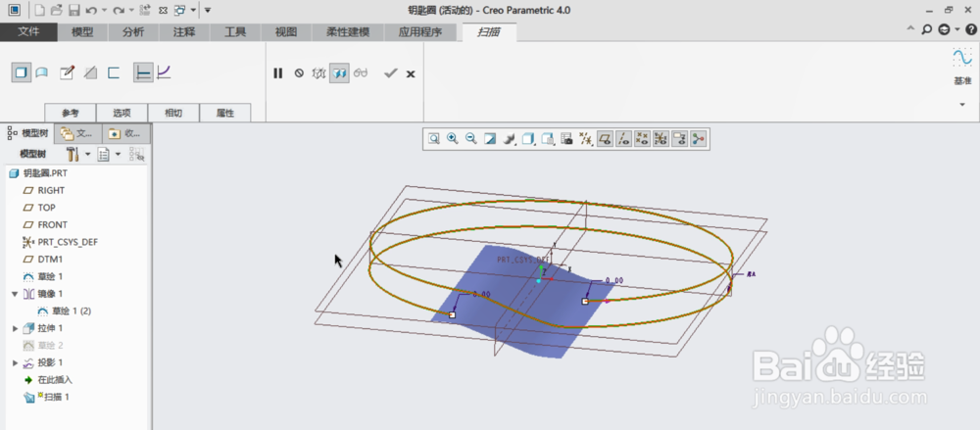Zoom in using graphics toolbar
Viewport: 980px width, 430px height.
tap(453, 139)
